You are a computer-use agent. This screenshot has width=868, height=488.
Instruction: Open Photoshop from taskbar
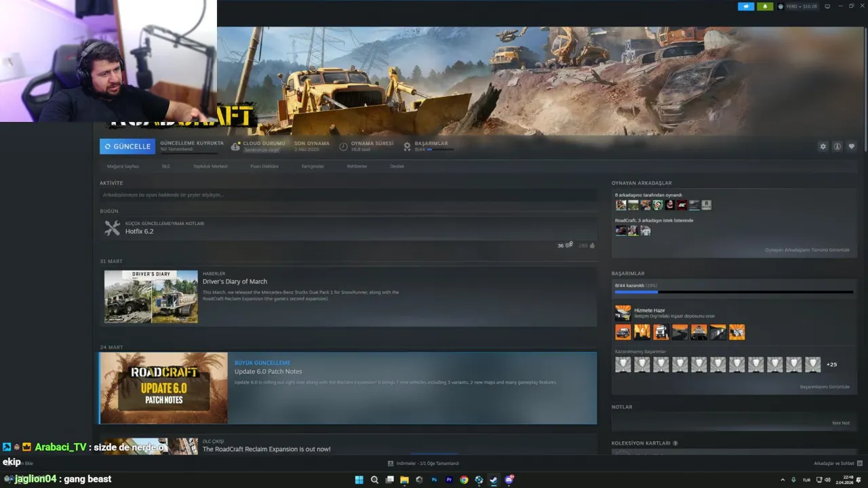pyautogui.click(x=434, y=480)
